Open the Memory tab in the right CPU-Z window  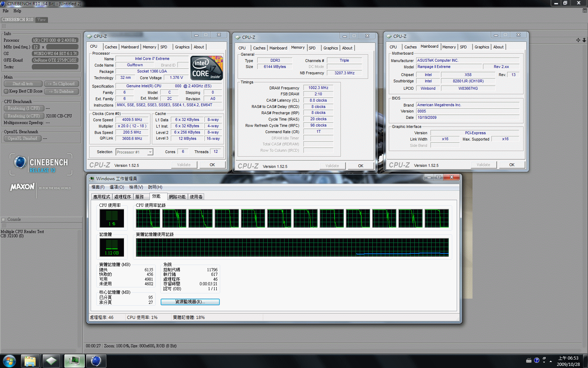(449, 47)
